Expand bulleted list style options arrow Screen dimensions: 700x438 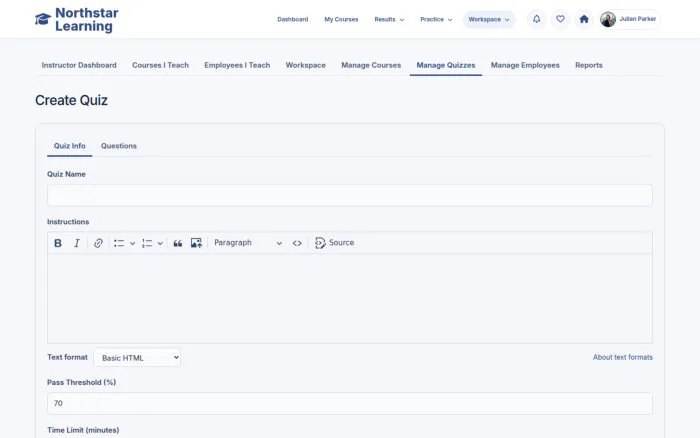(132, 243)
